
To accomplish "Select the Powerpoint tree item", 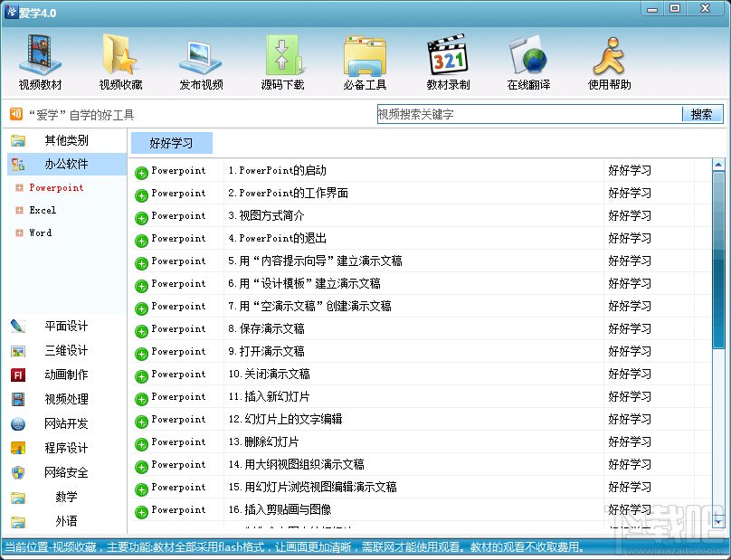I will tap(56, 187).
